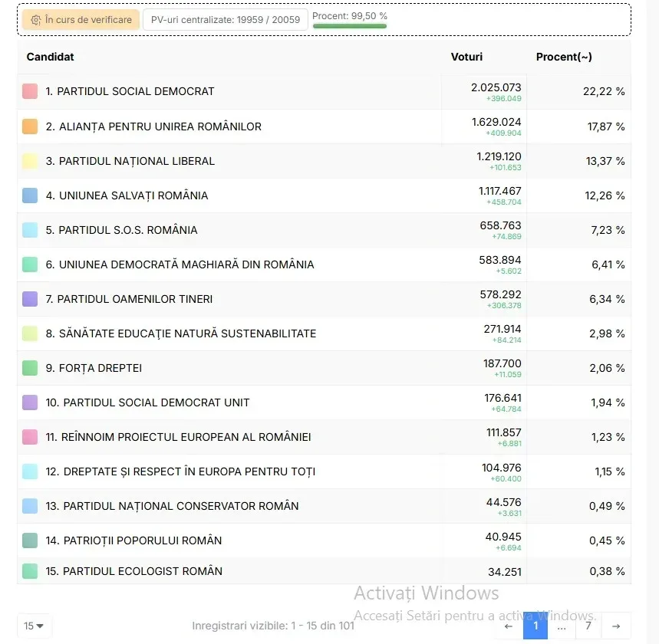Click the green swatch for Uniunea Democrată Maghiară
Image resolution: width=659 pixels, height=644 pixels.
point(30,264)
